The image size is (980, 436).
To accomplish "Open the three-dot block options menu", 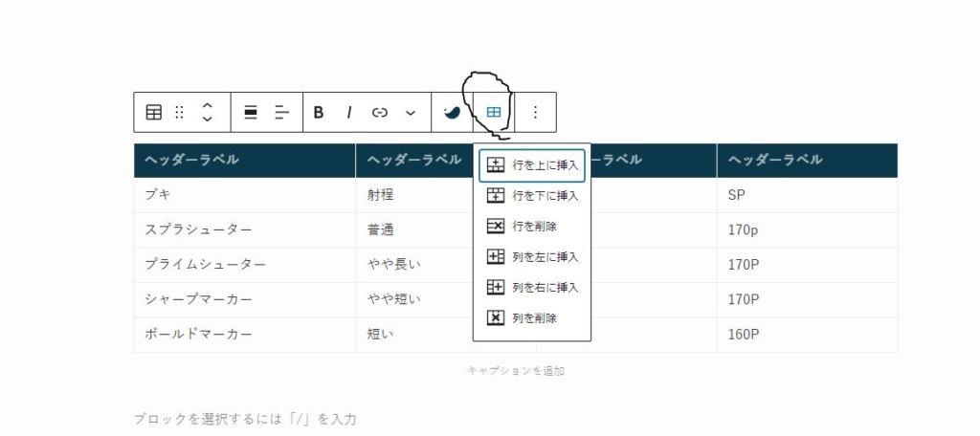I will [535, 112].
